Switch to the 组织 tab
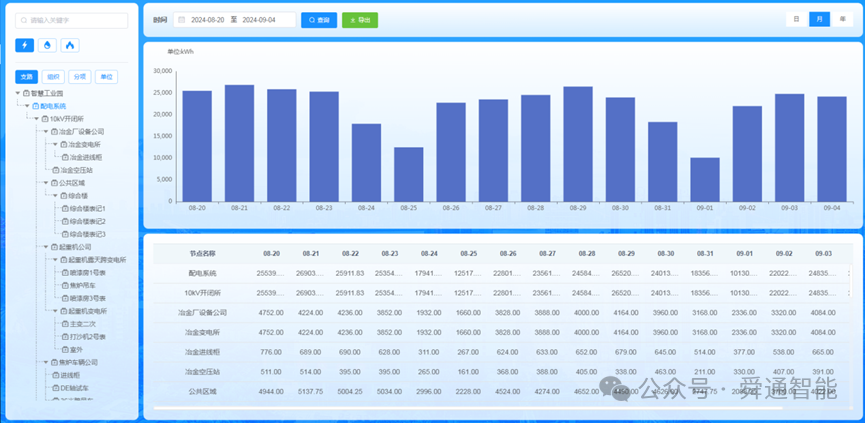 pos(54,77)
